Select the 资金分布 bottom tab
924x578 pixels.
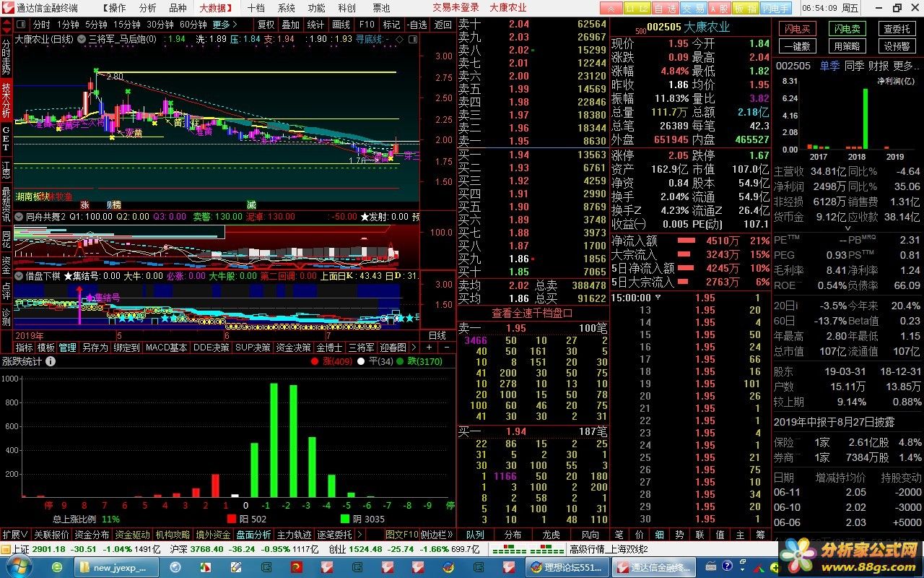coord(92,535)
